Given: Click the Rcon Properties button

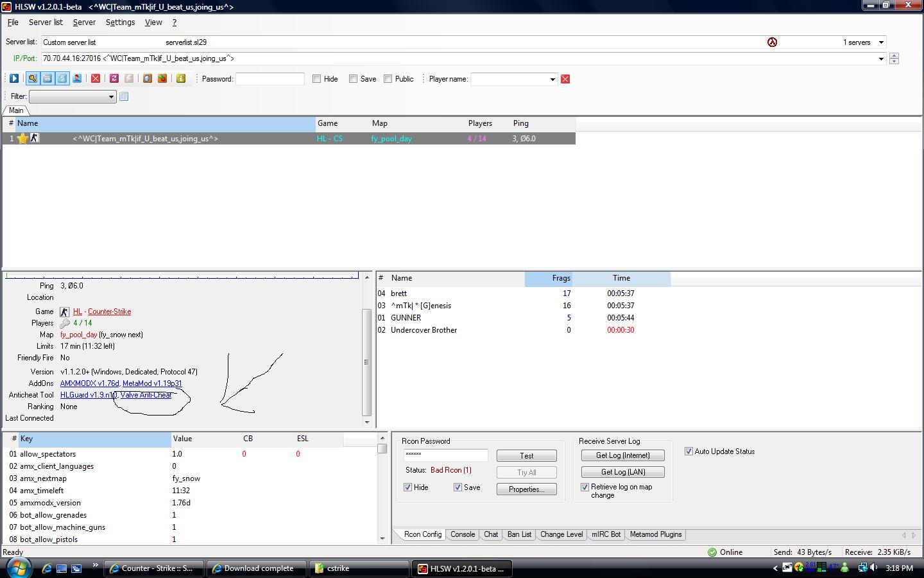Looking at the screenshot, I should click(x=527, y=489).
